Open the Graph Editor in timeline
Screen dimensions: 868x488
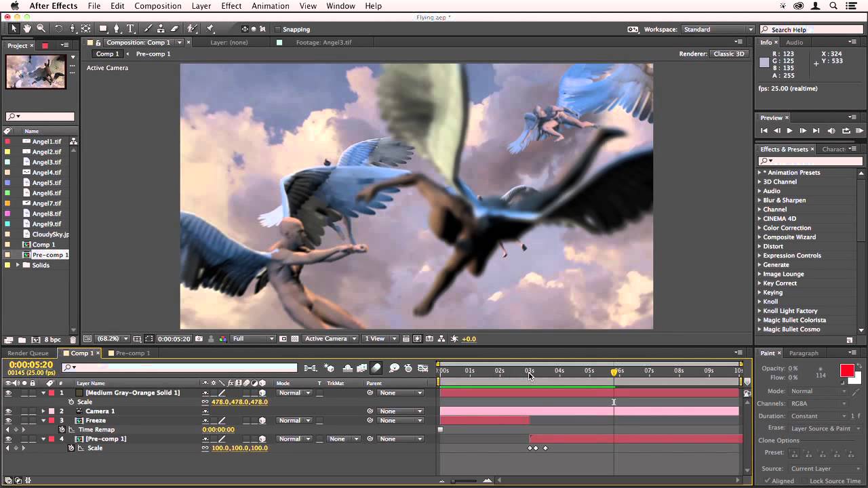422,368
